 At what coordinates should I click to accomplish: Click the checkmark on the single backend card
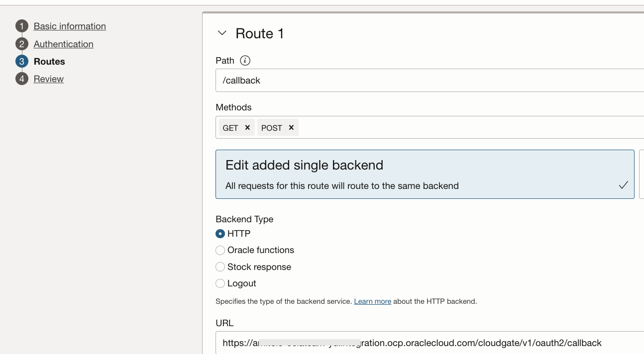pos(623,184)
